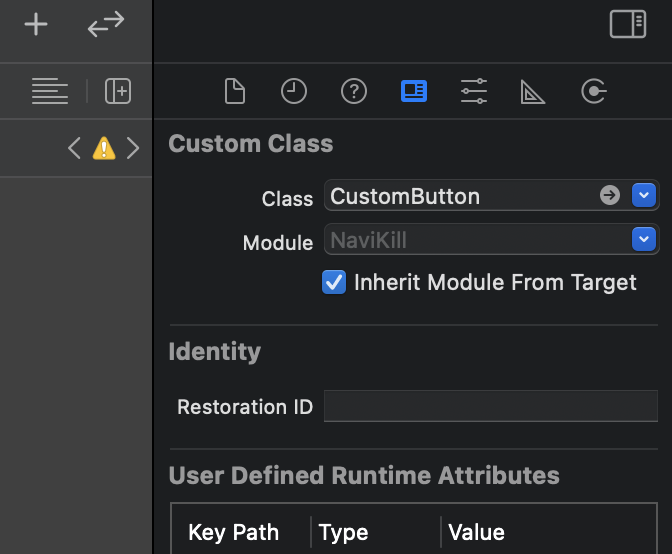
Task: Uncheck Inherit Module From Target
Action: pos(333,283)
